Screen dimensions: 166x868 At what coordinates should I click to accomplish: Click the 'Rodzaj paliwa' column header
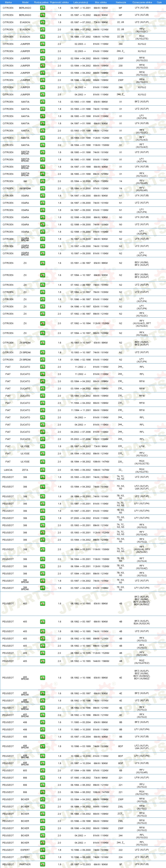click(x=41, y=2)
